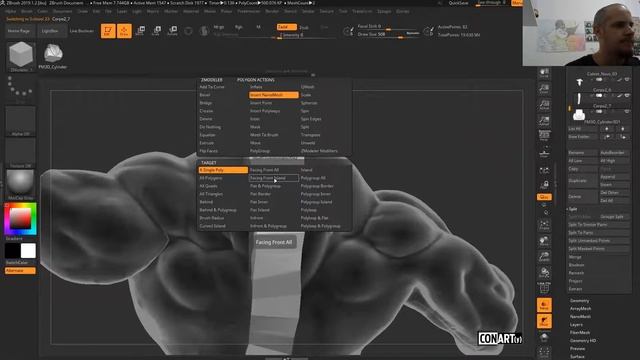Enable the Zsub mode

point(304,27)
